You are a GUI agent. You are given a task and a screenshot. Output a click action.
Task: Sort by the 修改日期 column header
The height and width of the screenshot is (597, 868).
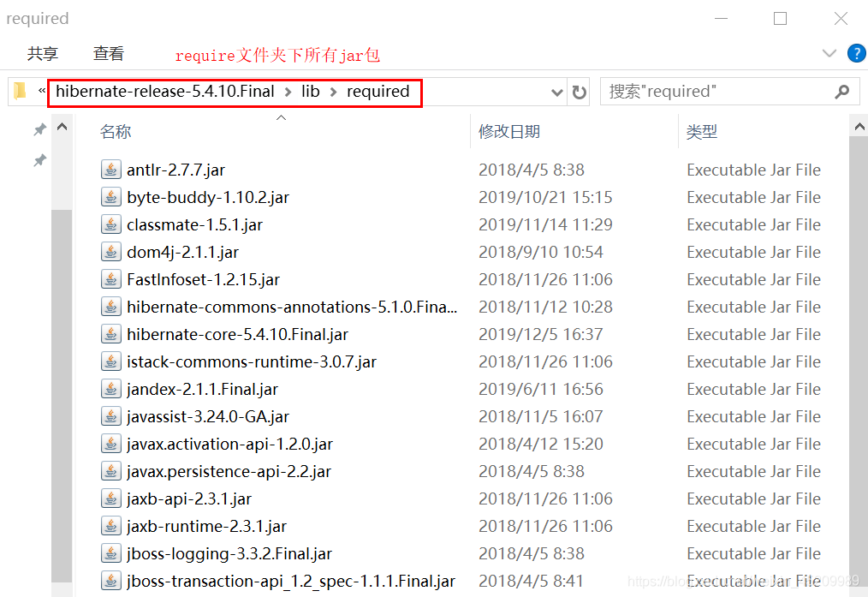tap(509, 132)
